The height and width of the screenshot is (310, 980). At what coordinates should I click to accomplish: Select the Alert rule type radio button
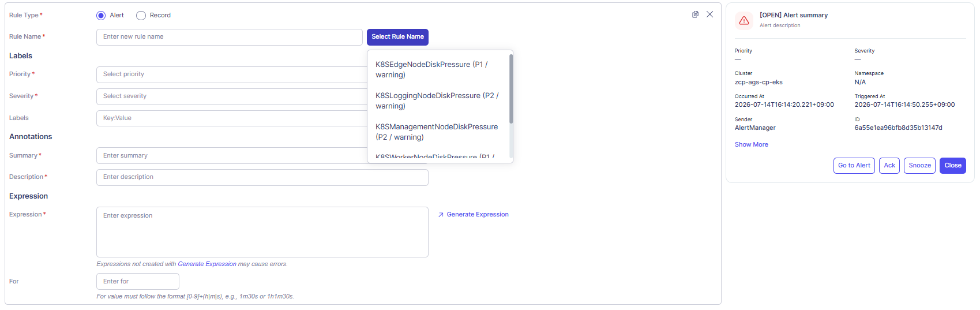point(101,16)
